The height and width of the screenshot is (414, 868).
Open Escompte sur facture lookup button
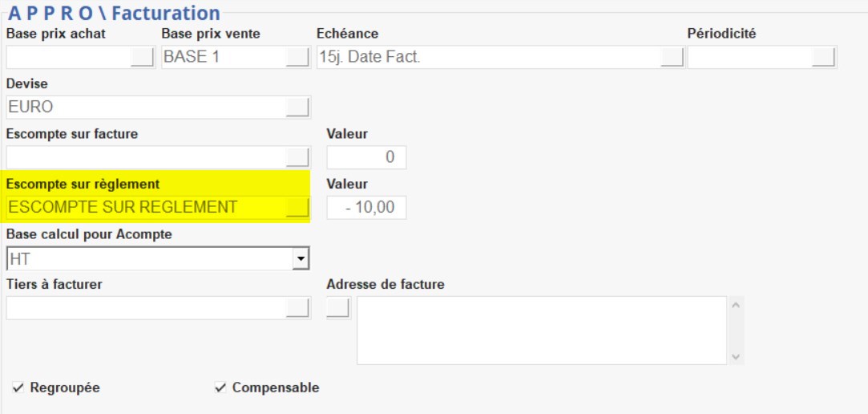click(x=297, y=156)
